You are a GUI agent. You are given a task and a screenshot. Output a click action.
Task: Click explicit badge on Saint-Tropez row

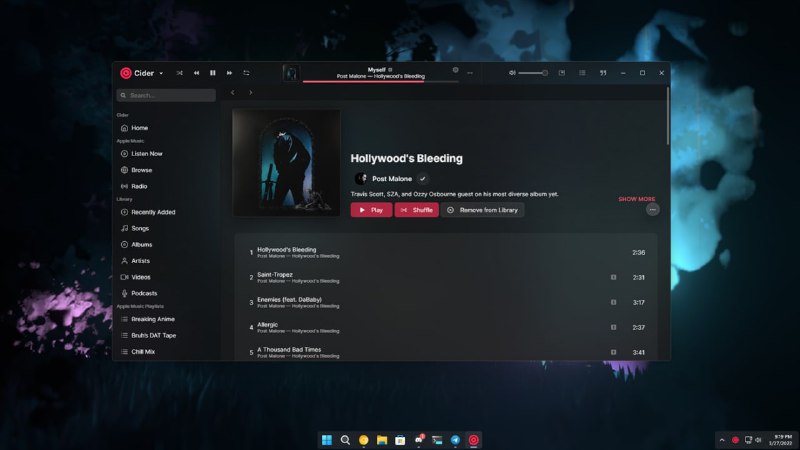[x=613, y=278]
